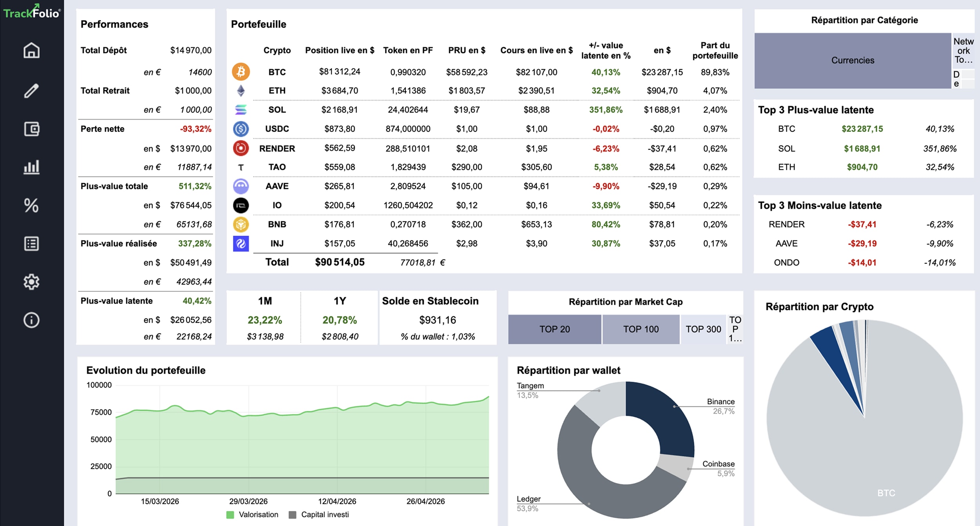Click the INJ coin icon
980x526 pixels.
click(241, 244)
